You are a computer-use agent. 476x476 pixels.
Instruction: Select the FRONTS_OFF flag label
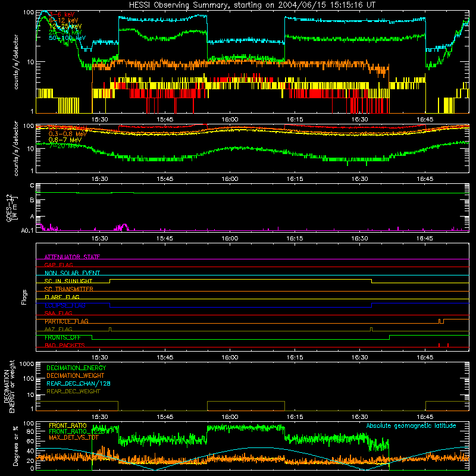[62, 337]
